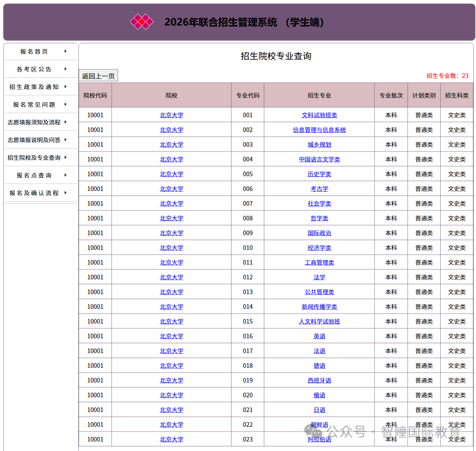Viewport: 476px width, 451px height.
Task: Expand the arrow next to 报名首页
Action: pos(65,51)
